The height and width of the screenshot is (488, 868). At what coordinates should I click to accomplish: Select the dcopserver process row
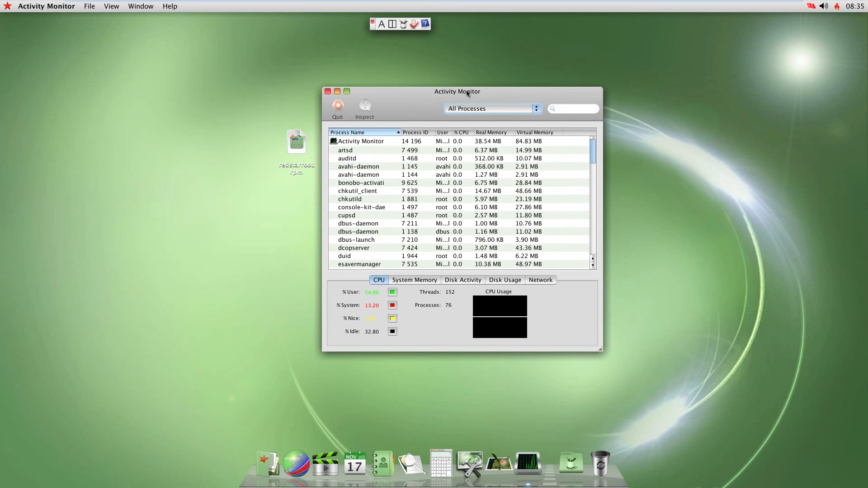pos(459,248)
